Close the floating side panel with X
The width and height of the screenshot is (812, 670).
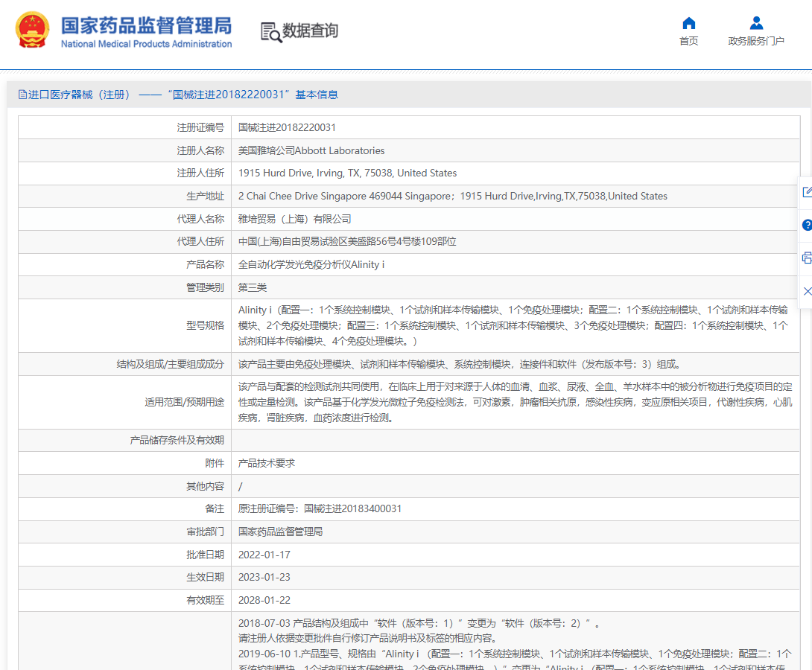[x=807, y=291]
